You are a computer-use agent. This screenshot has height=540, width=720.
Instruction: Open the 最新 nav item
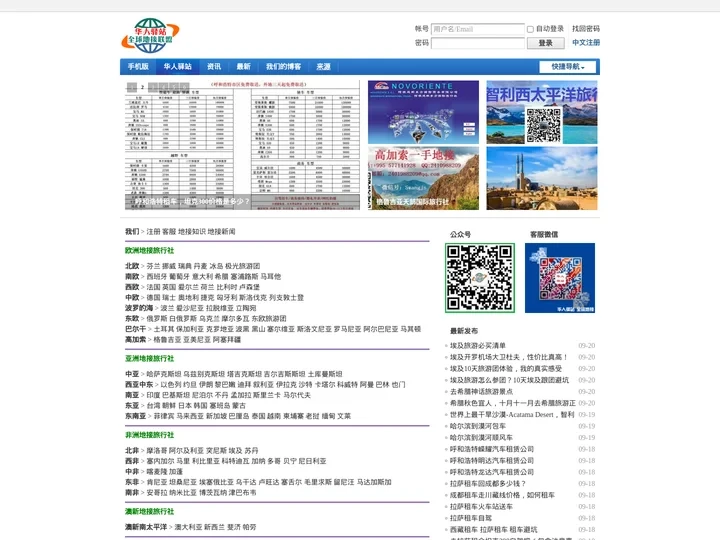243,67
